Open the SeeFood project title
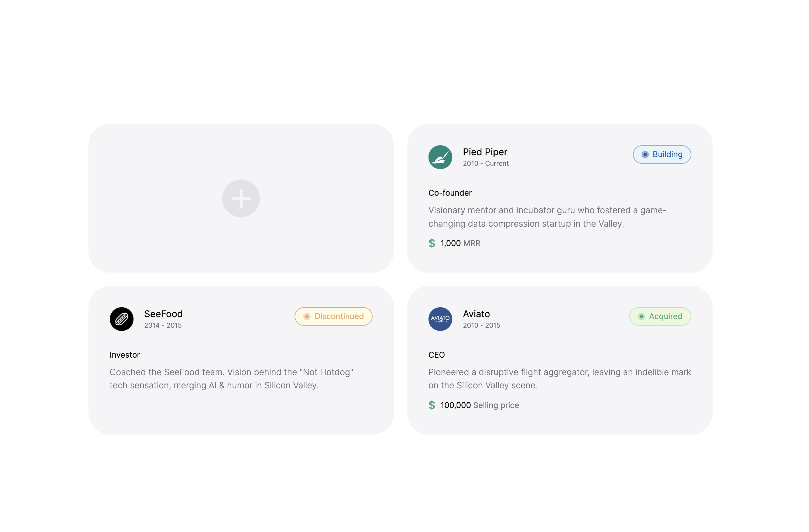This screenshot has height=532, width=809. point(163,314)
